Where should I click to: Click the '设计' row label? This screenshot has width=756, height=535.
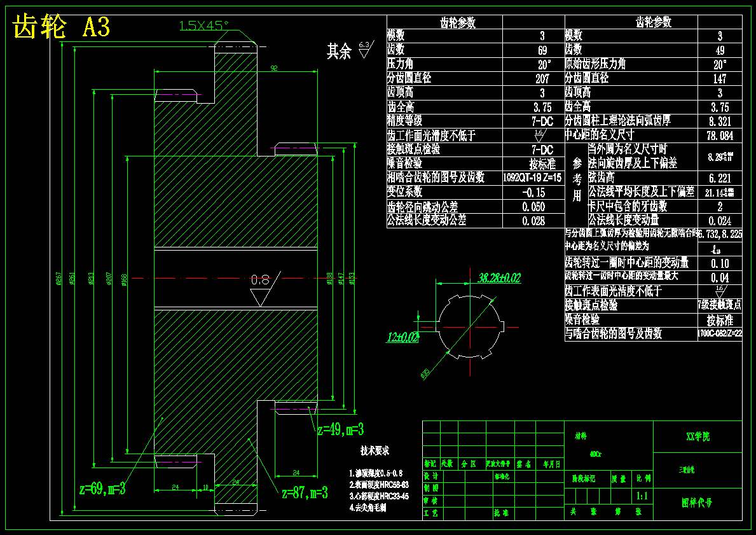tap(431, 476)
